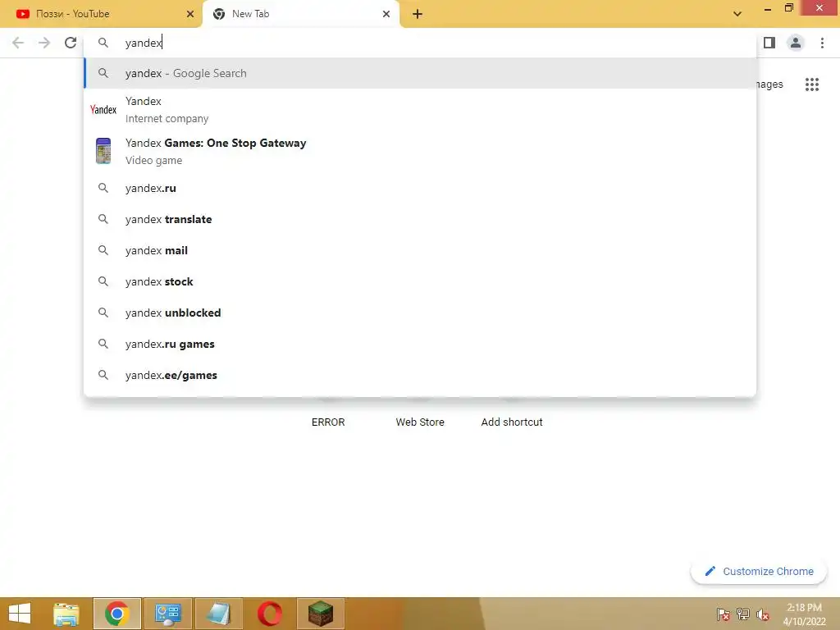Open the notepad taskbar icon
Image resolution: width=840 pixels, height=630 pixels.
point(218,614)
